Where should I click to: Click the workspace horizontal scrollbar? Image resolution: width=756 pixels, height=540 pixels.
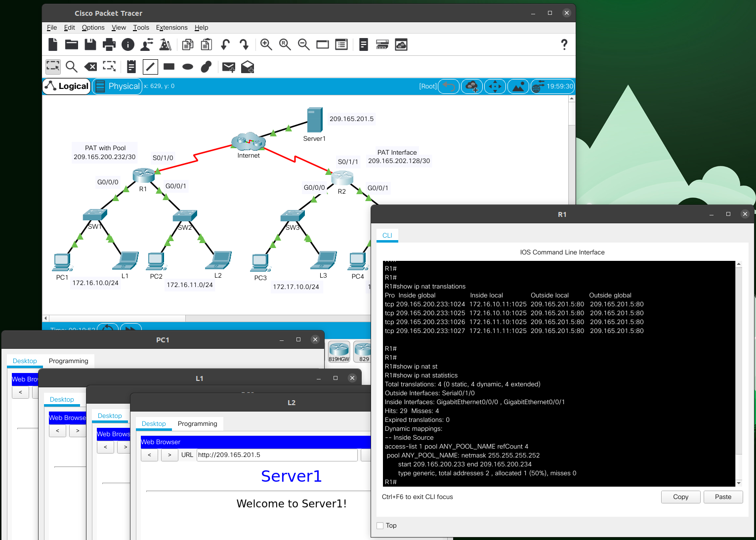click(116, 318)
